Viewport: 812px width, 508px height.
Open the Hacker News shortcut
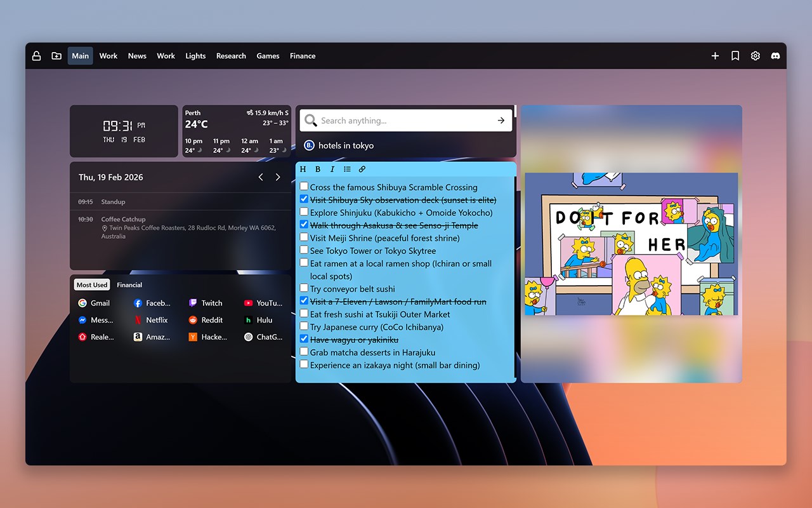point(208,337)
